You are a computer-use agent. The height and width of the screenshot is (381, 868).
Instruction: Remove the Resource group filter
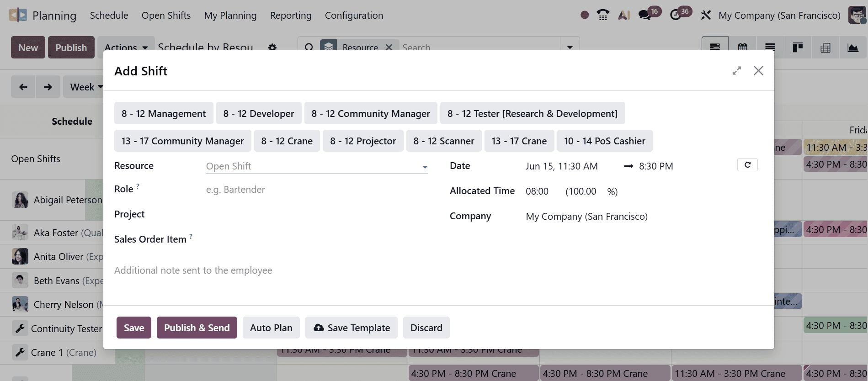tap(389, 47)
